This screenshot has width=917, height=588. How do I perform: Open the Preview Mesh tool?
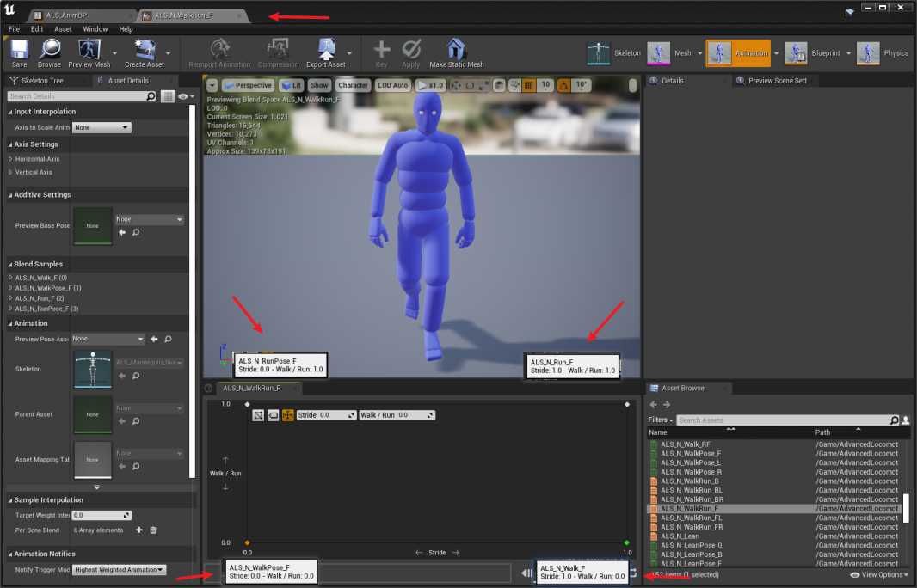[x=89, y=54]
